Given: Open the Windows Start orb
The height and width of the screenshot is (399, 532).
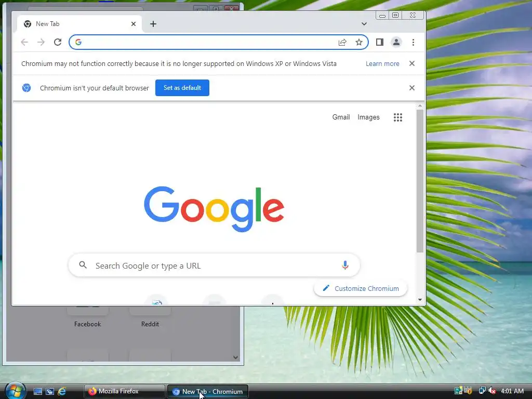Looking at the screenshot, I should coord(15,391).
